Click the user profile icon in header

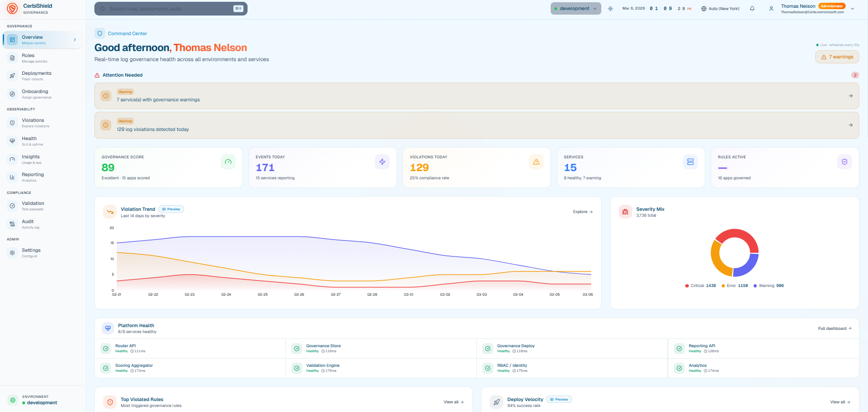[x=771, y=9]
